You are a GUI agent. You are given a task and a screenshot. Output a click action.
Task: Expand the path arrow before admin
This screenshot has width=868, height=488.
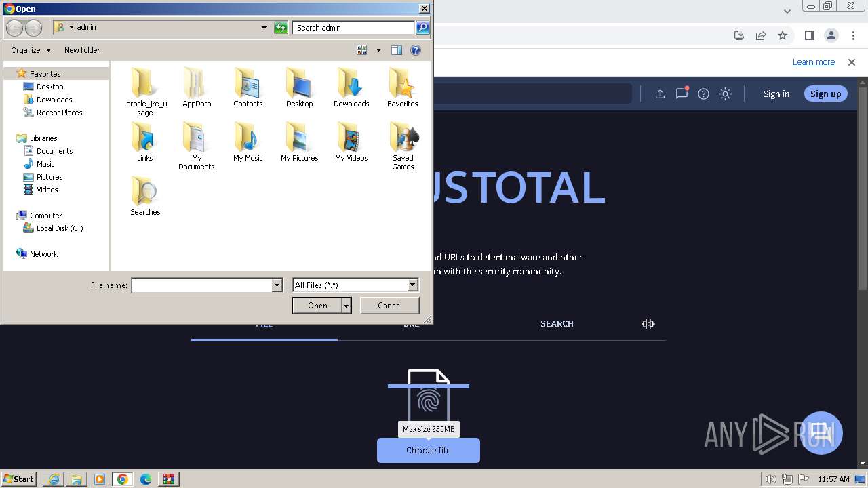pyautogui.click(x=71, y=28)
